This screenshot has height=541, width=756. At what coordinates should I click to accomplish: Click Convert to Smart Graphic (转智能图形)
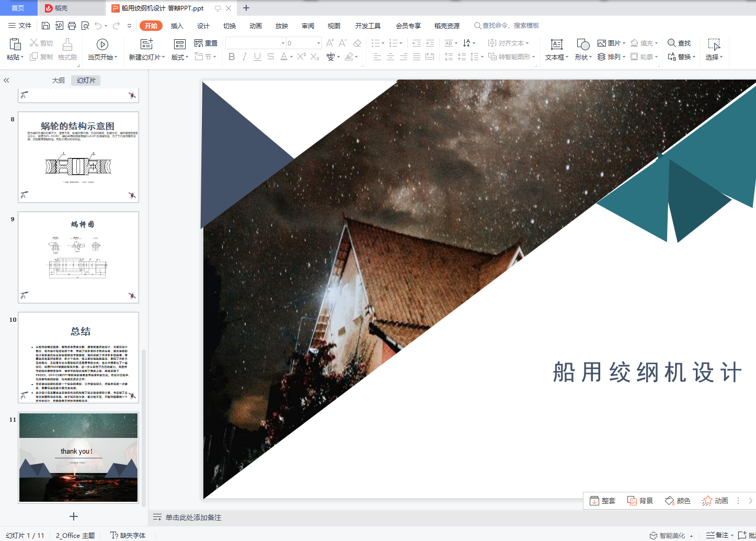click(511, 57)
